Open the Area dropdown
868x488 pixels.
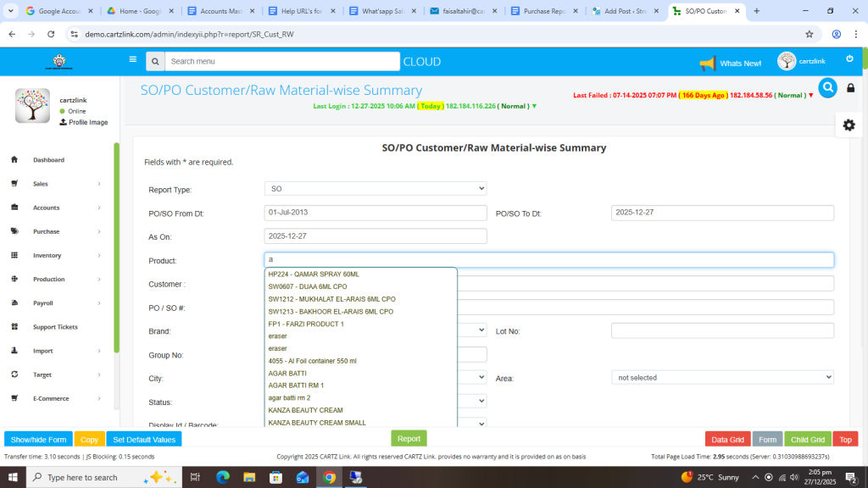722,377
